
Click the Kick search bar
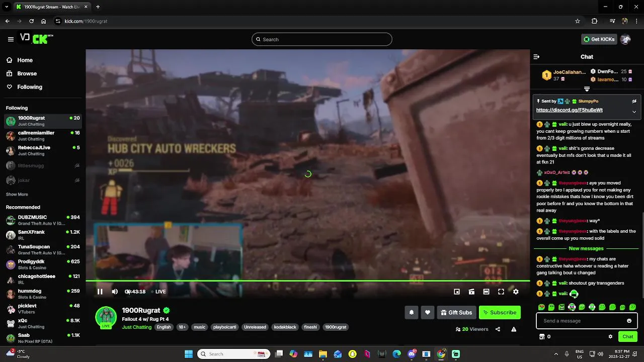[322, 39]
